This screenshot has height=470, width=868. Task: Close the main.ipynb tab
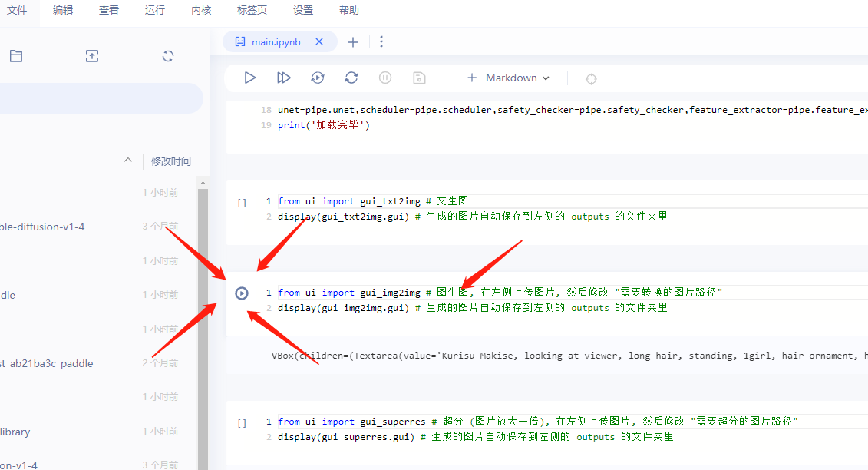(319, 41)
